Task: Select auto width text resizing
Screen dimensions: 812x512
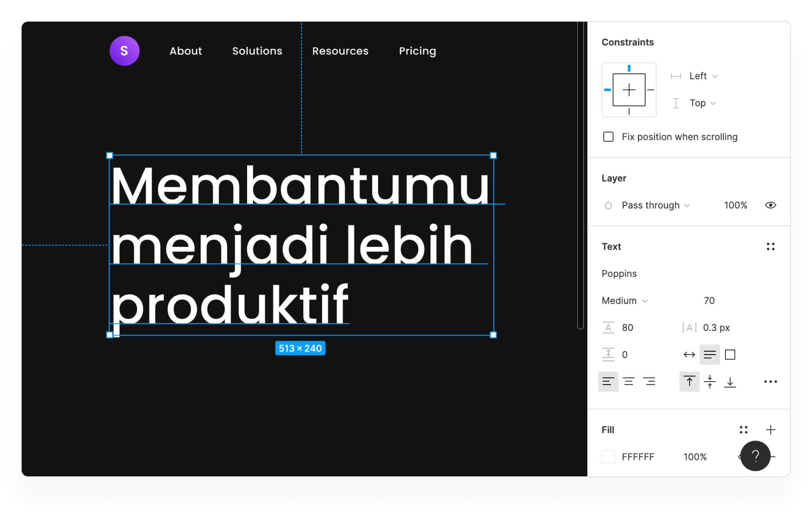Action: click(x=689, y=355)
